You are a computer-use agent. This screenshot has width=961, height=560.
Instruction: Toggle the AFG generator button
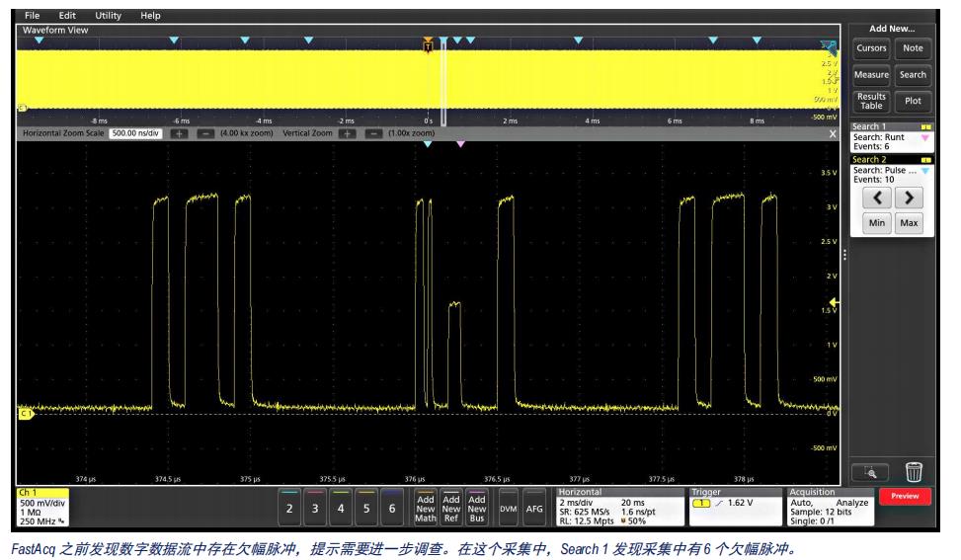point(534,508)
